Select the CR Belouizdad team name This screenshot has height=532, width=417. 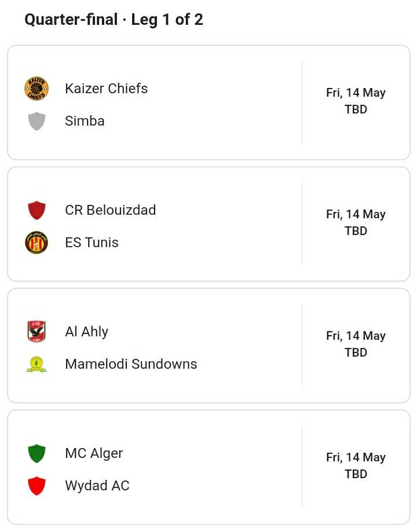[x=111, y=210]
